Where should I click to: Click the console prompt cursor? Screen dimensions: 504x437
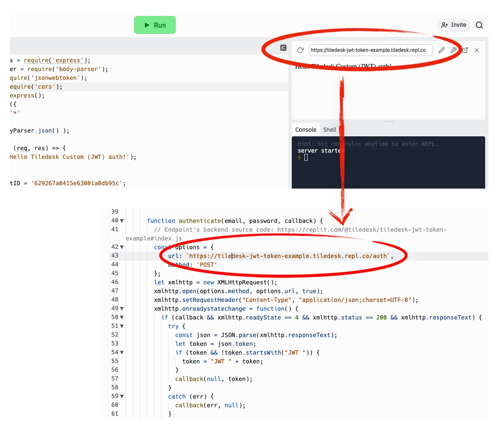pyautogui.click(x=306, y=158)
